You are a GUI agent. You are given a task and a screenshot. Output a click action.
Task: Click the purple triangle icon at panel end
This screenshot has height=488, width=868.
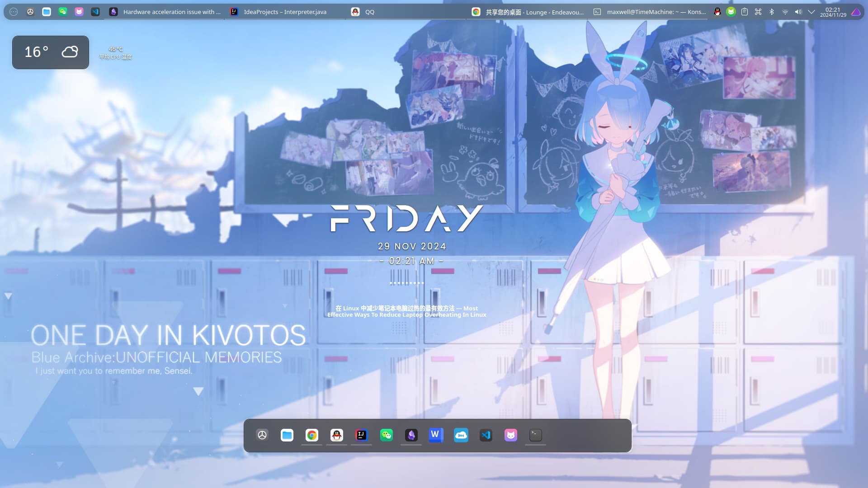tap(856, 12)
